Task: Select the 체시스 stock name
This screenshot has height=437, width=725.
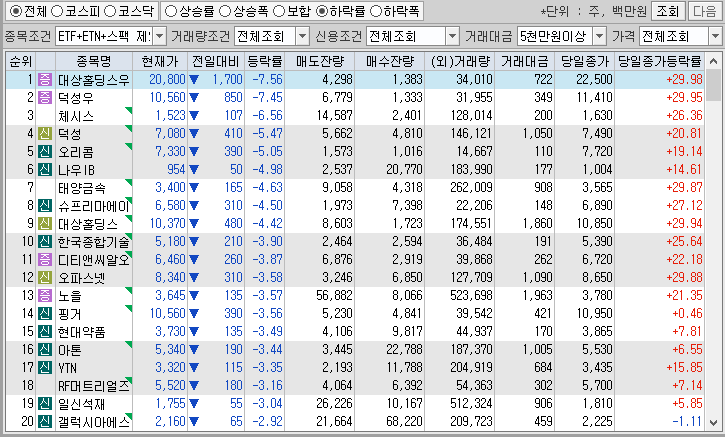Action: click(x=76, y=116)
